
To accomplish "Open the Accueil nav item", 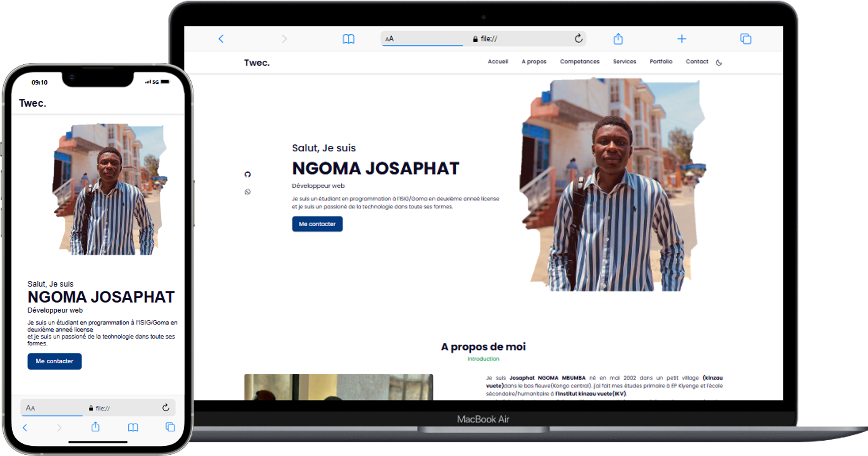I will click(x=498, y=61).
